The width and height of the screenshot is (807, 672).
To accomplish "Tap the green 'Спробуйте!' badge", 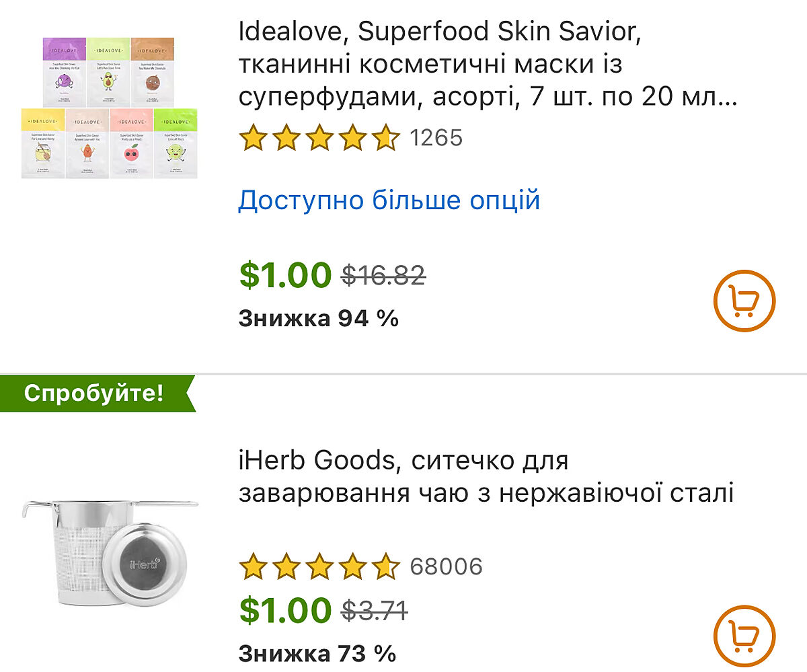I will (94, 394).
